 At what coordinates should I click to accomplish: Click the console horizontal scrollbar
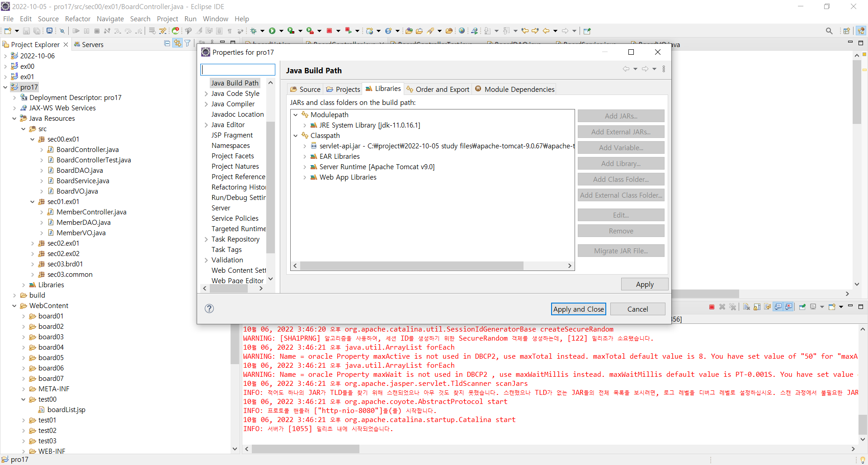306,449
